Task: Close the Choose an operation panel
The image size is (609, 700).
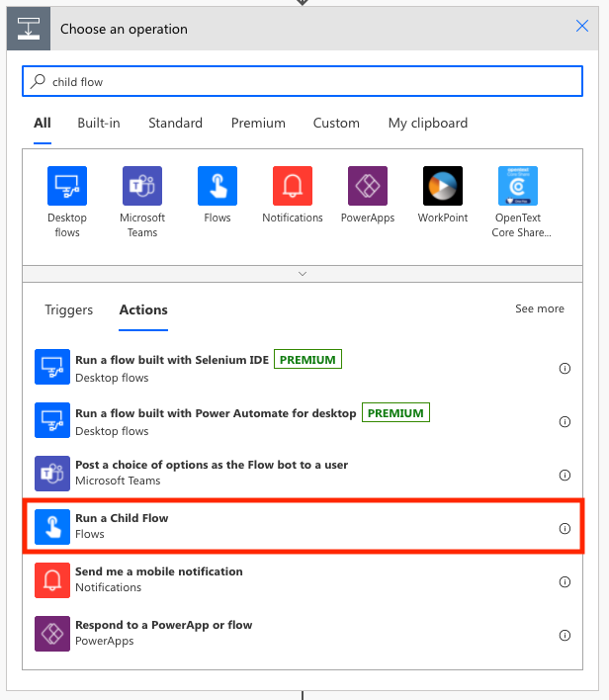Action: [582, 27]
